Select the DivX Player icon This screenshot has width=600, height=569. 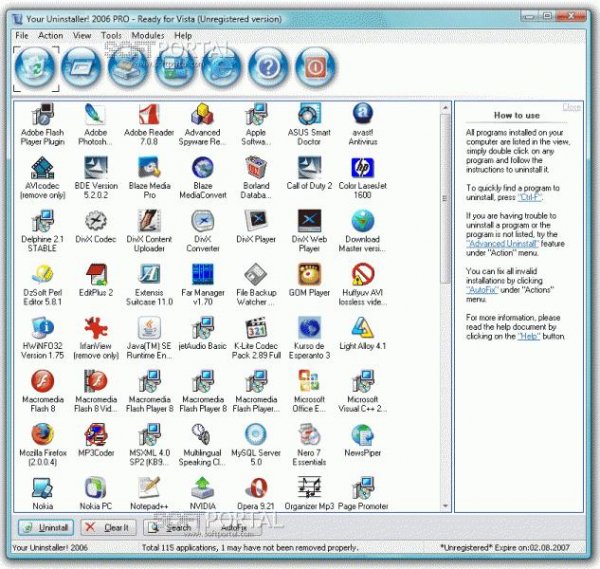256,221
